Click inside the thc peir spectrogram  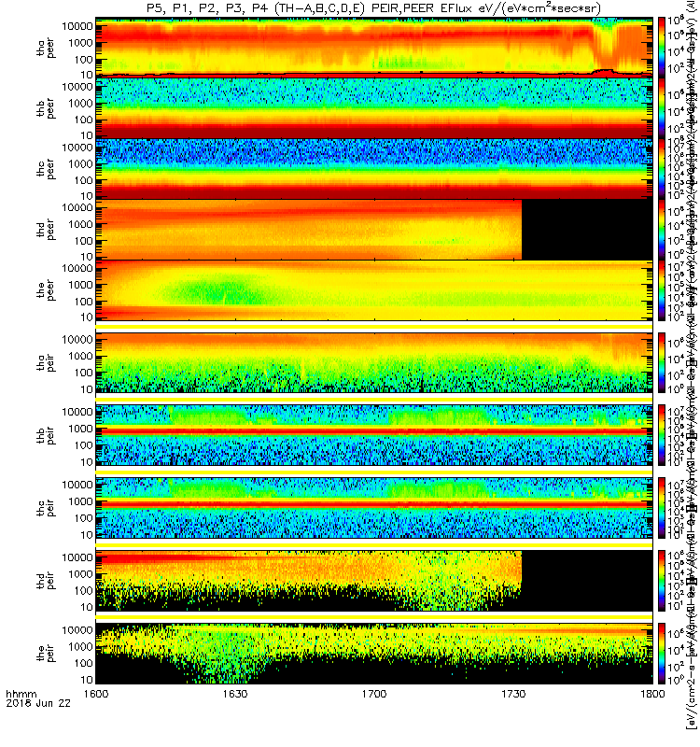(x=374, y=508)
